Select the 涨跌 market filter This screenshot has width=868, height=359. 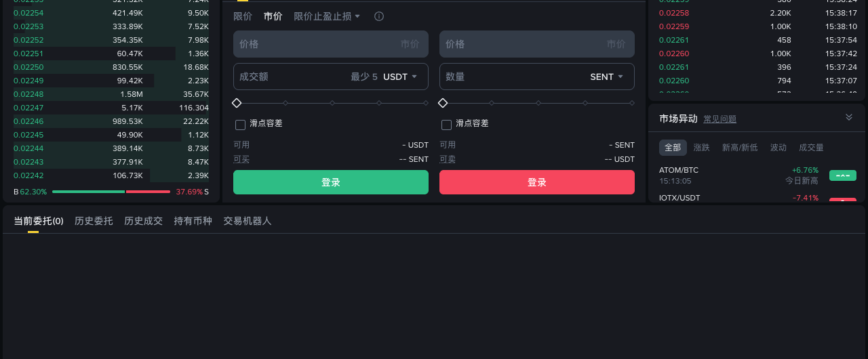701,148
